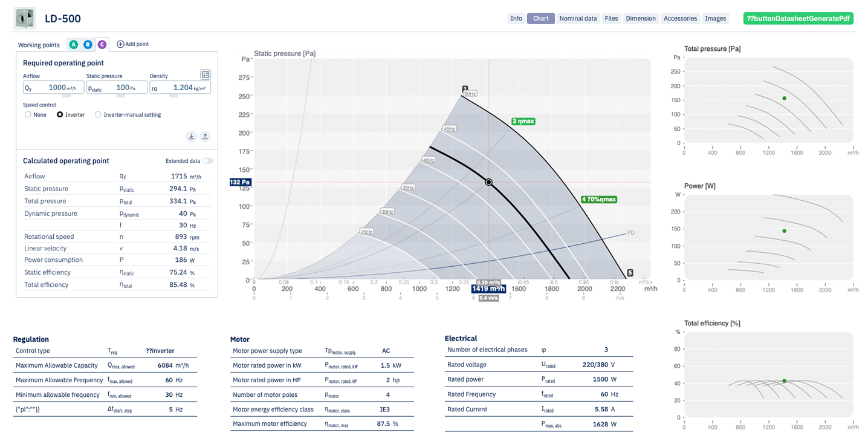Click the upload operating point icon
Viewport: 868px width, 444px height.
click(205, 136)
